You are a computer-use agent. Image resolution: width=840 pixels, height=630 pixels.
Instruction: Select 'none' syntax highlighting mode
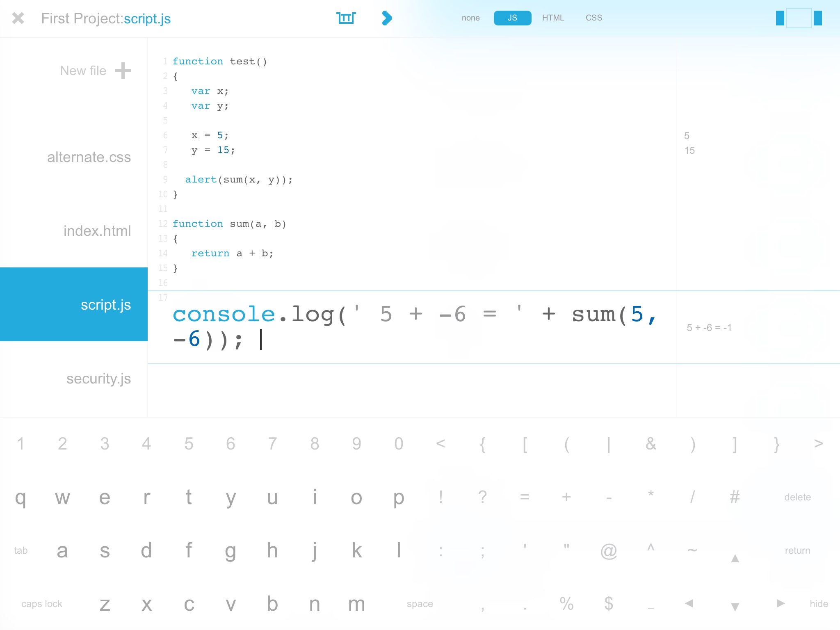[x=470, y=18]
